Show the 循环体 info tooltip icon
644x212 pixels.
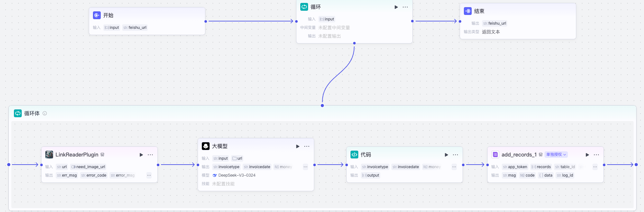[45, 113]
